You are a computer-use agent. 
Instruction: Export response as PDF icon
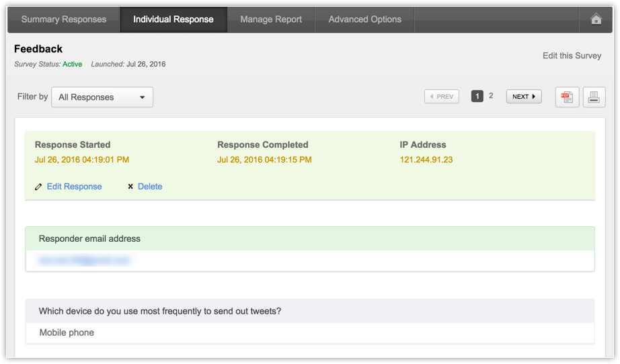pyautogui.click(x=567, y=97)
